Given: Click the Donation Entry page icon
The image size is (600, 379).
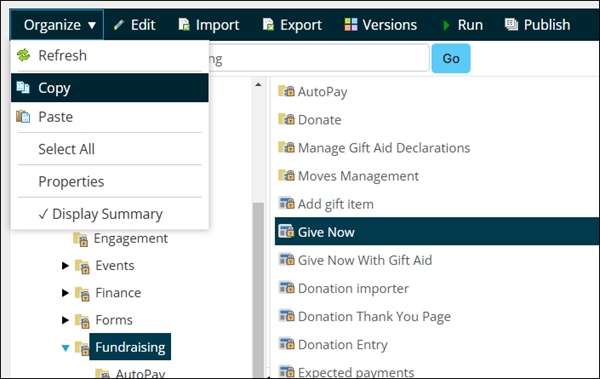Looking at the screenshot, I should (x=286, y=344).
